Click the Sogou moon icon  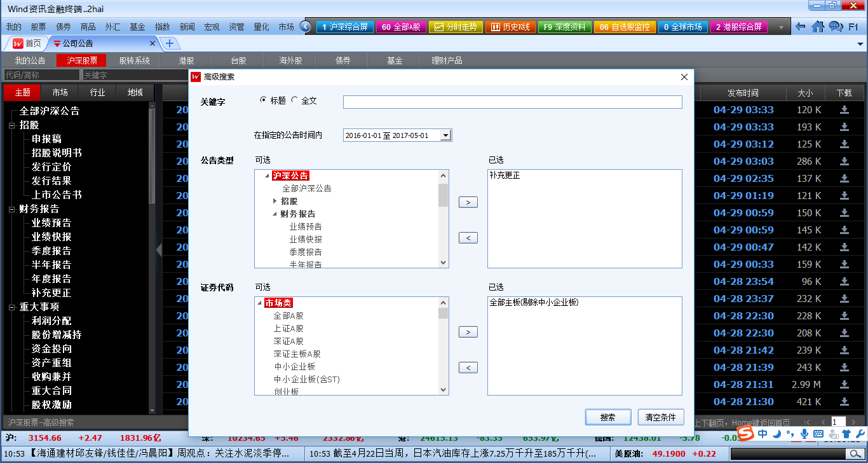coord(776,433)
